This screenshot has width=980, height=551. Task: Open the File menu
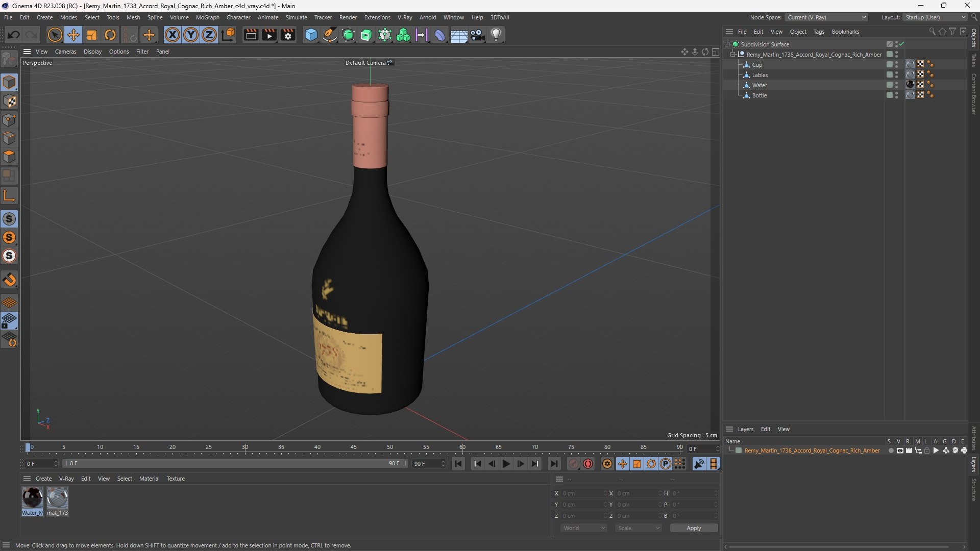[8, 17]
